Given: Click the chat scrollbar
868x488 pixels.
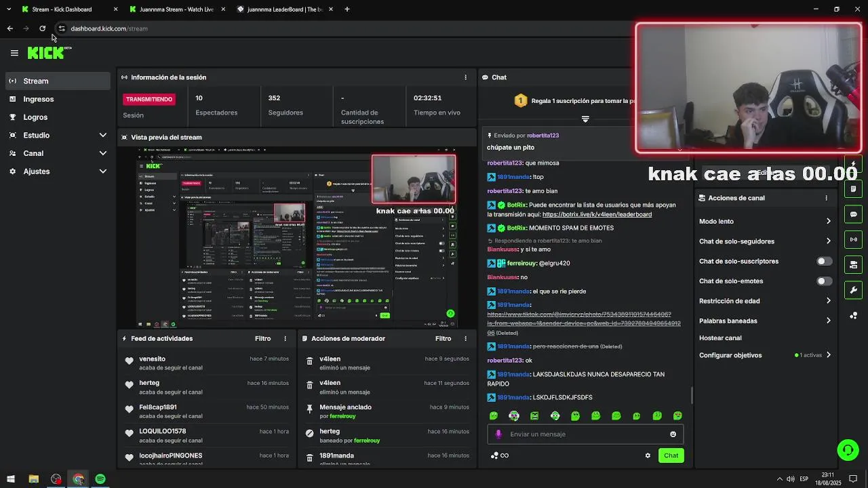Looking at the screenshot, I should click(x=691, y=394).
